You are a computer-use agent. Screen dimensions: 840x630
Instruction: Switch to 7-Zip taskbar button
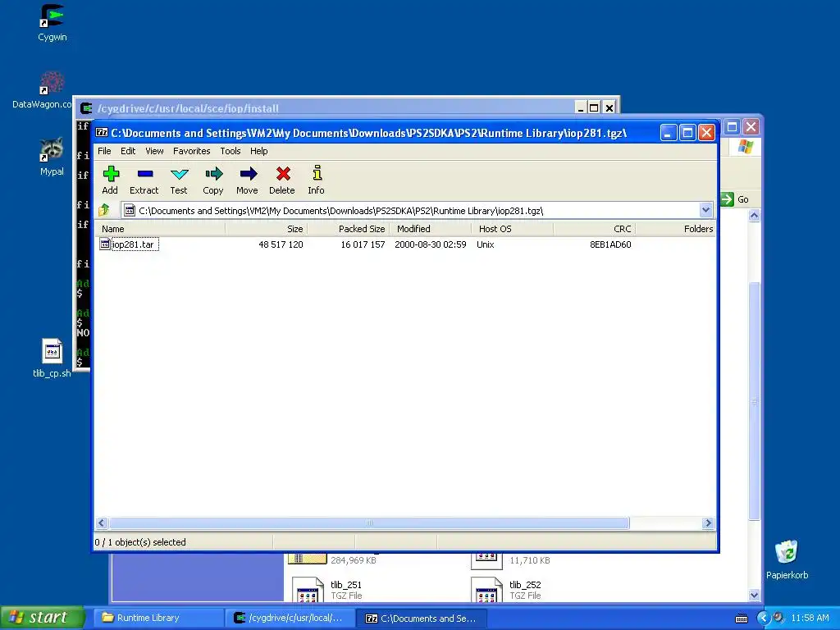click(422, 619)
